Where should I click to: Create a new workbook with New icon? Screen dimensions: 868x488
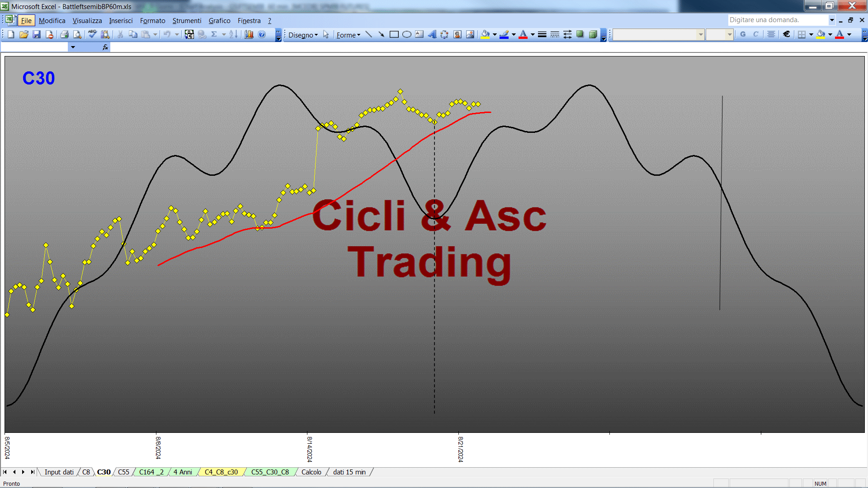[11, 34]
